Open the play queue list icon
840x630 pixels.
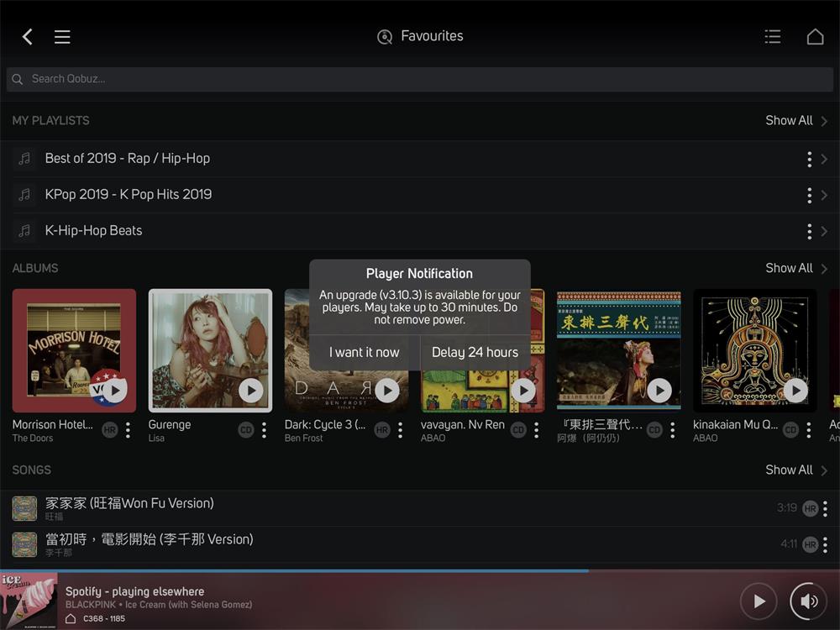coord(773,36)
